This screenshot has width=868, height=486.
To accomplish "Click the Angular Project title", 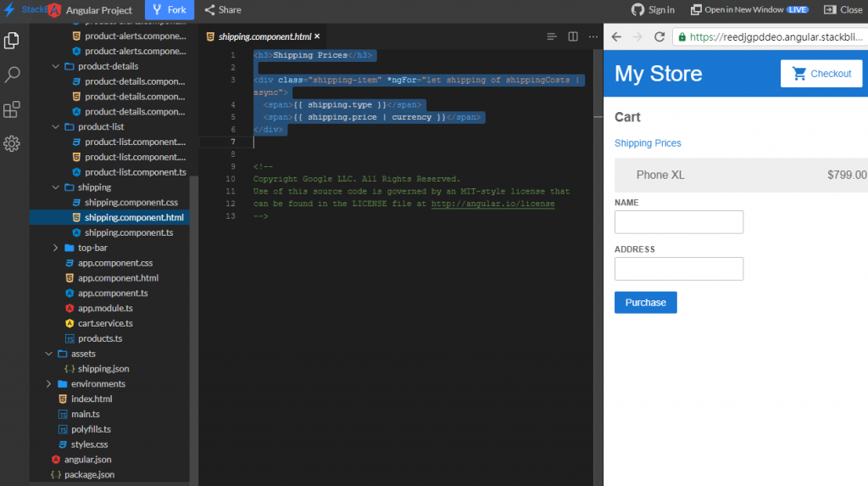I will [99, 10].
